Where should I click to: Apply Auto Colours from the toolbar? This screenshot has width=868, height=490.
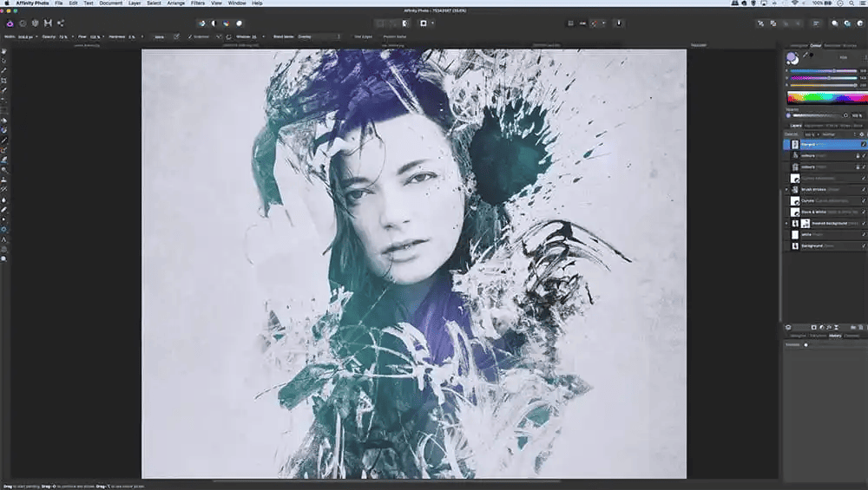click(227, 23)
